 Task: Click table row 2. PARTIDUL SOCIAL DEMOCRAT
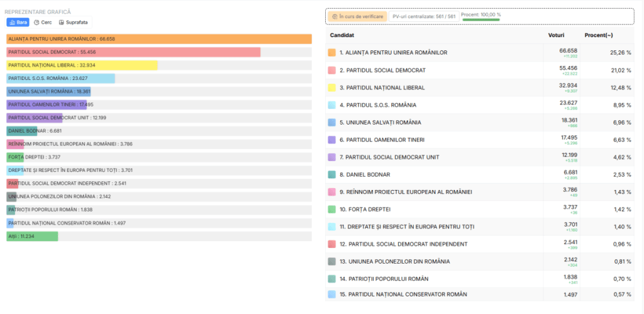480,70
